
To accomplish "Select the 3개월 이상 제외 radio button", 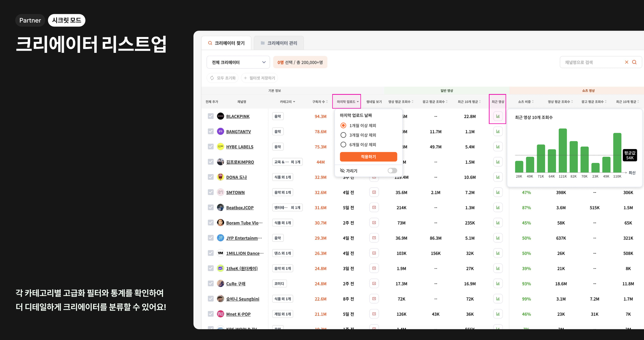I will (x=343, y=135).
